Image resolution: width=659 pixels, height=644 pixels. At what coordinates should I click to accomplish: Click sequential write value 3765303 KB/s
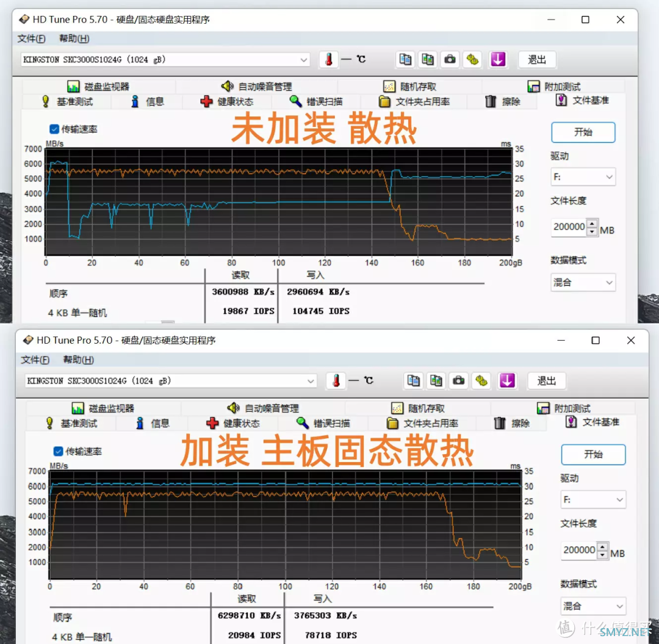pyautogui.click(x=325, y=615)
